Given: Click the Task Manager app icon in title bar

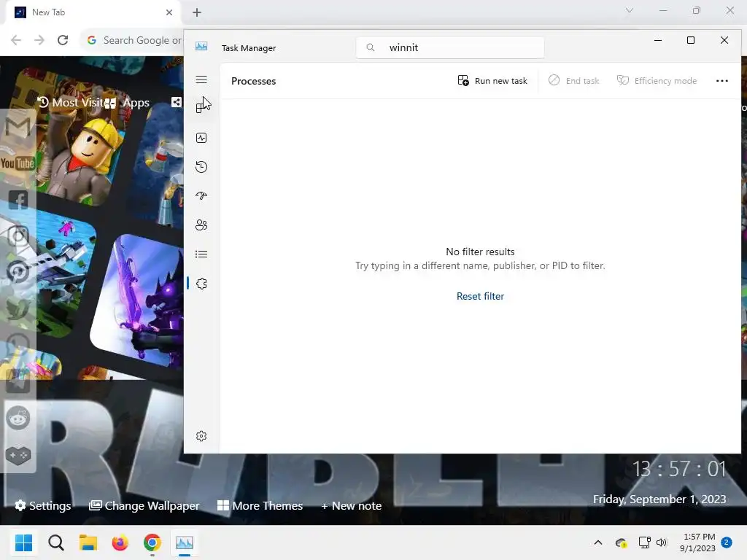Looking at the screenshot, I should [x=201, y=47].
